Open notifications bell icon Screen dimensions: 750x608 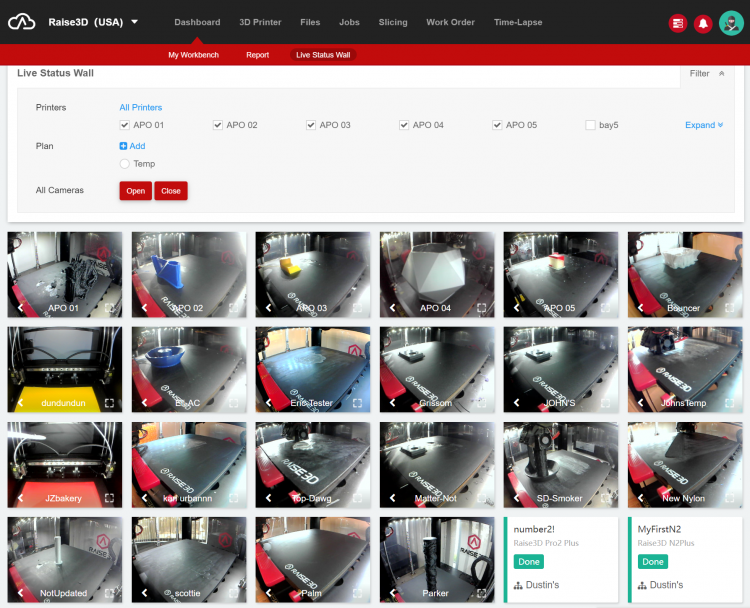click(703, 23)
